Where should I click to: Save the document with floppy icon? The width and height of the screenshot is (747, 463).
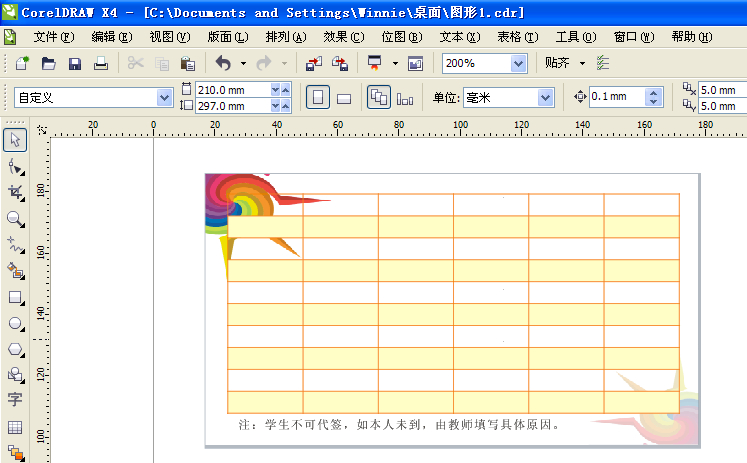75,63
